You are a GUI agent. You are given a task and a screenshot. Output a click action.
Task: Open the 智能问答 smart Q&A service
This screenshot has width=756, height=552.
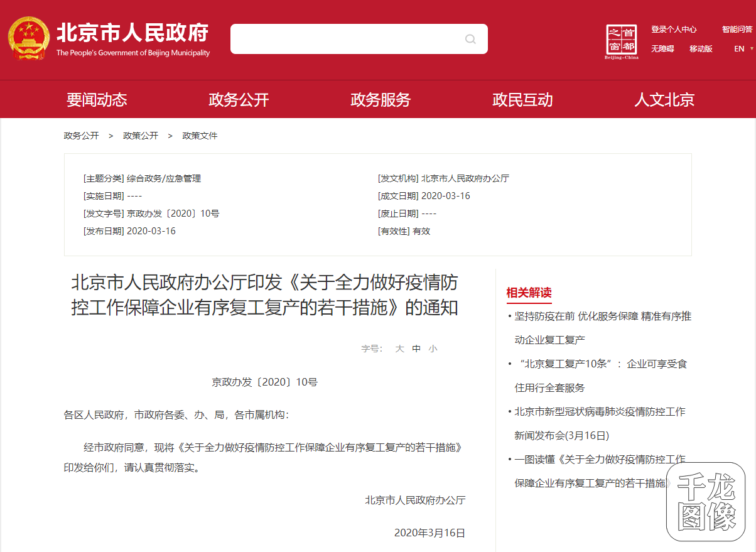737,29
